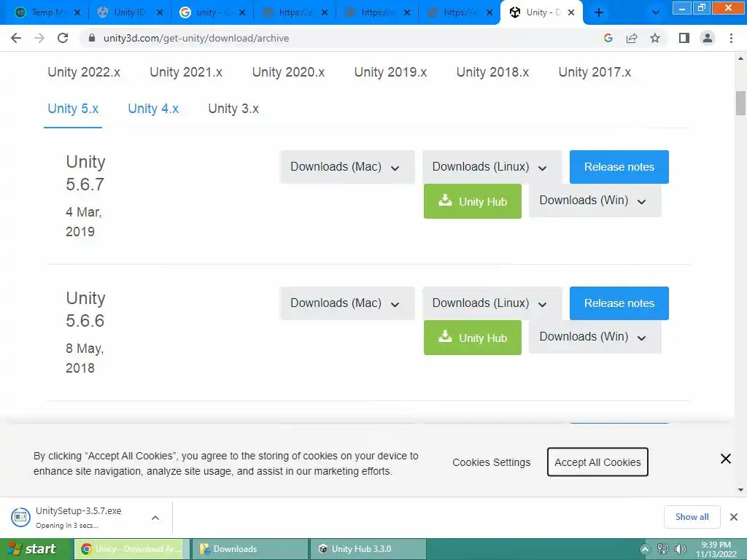The height and width of the screenshot is (560, 747).
Task: Bookmark this page with the star
Action: 655,38
